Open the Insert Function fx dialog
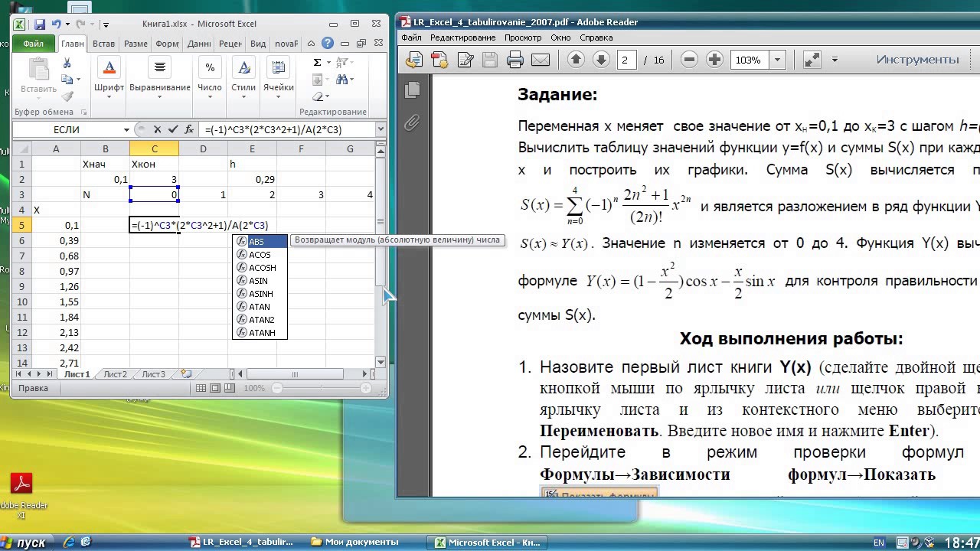The image size is (980, 551). (189, 129)
